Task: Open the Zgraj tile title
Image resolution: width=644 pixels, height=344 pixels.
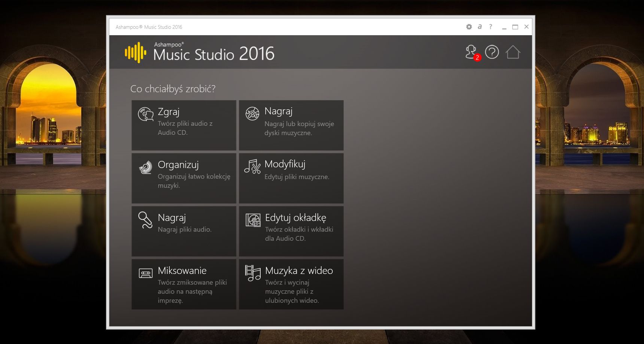Action: click(x=168, y=112)
